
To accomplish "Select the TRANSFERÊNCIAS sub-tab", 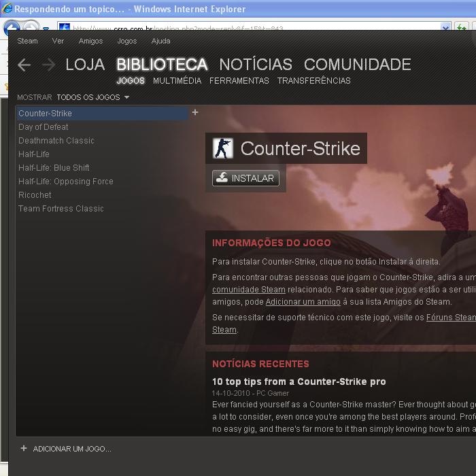I will pos(313,81).
